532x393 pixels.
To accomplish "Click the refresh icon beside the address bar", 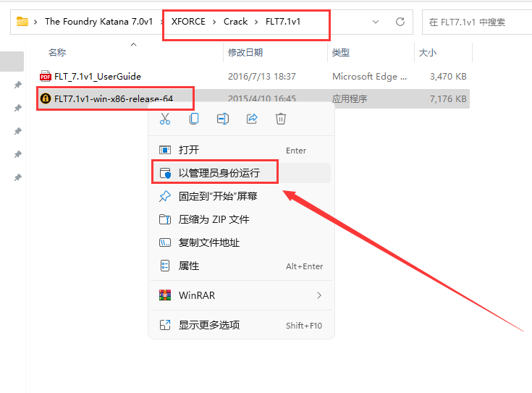I will [x=400, y=22].
